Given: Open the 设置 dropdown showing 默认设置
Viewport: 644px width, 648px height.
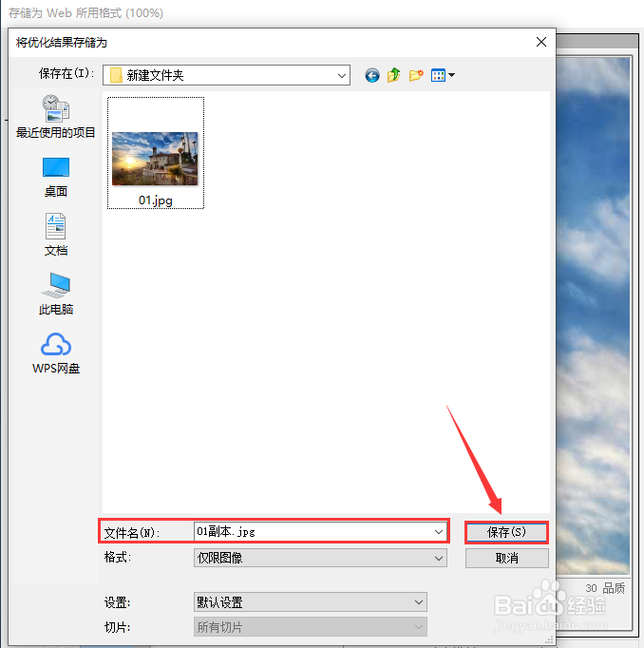Looking at the screenshot, I should click(311, 602).
